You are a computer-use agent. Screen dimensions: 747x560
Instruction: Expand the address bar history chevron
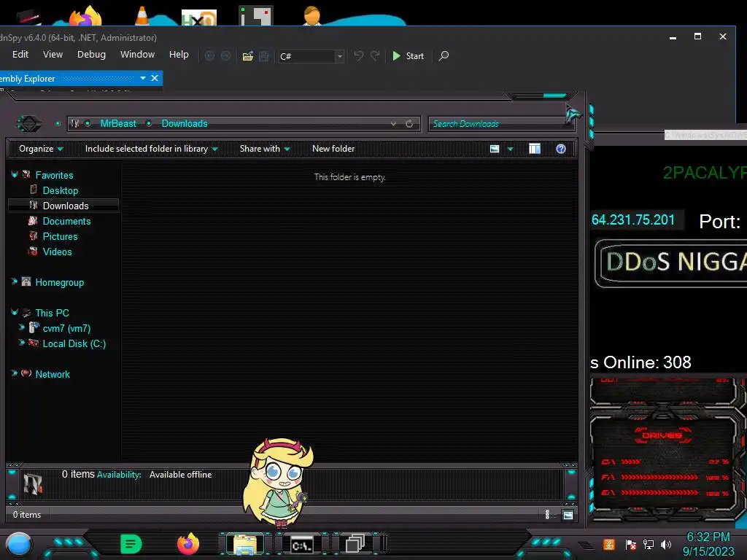[x=393, y=124]
